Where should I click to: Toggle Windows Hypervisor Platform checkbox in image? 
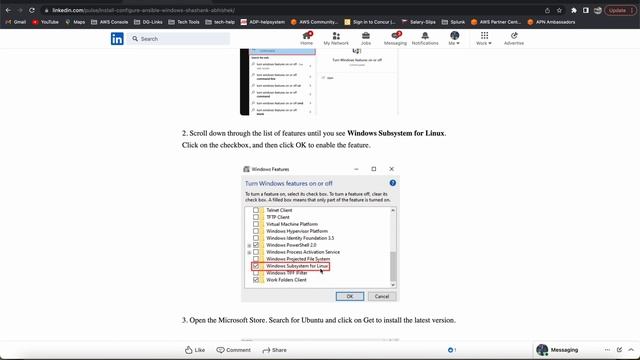point(256,231)
